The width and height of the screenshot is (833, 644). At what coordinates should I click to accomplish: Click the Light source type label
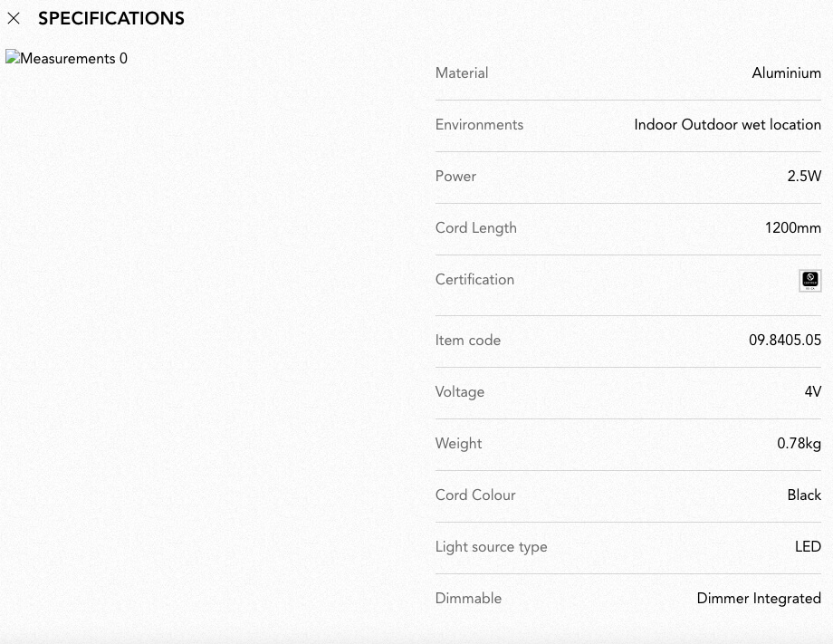point(491,547)
